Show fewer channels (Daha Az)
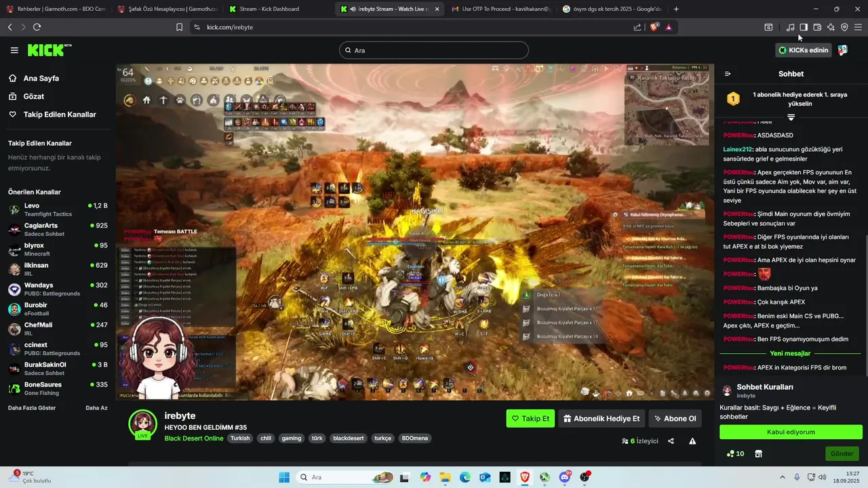Viewport: 868px width, 488px height. tap(96, 408)
